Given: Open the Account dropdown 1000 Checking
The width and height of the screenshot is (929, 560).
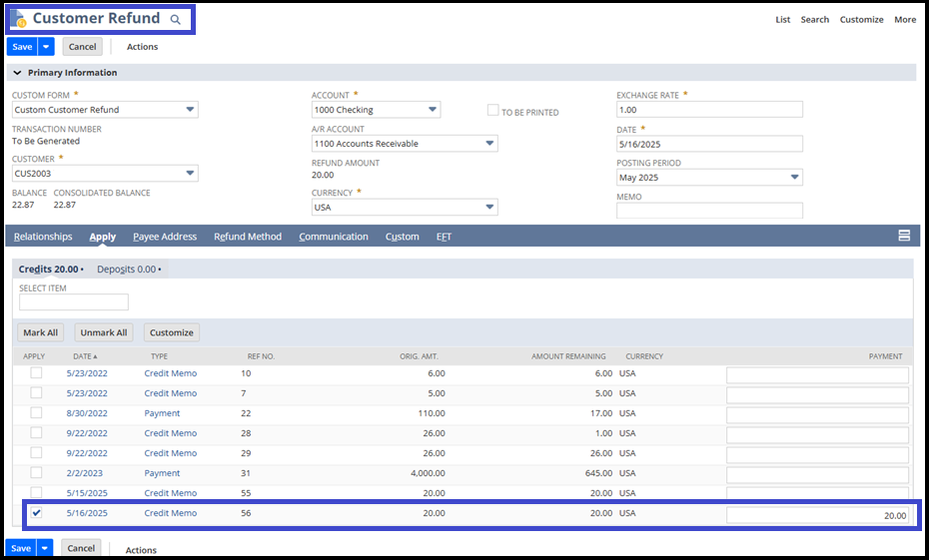Looking at the screenshot, I should click(x=433, y=110).
